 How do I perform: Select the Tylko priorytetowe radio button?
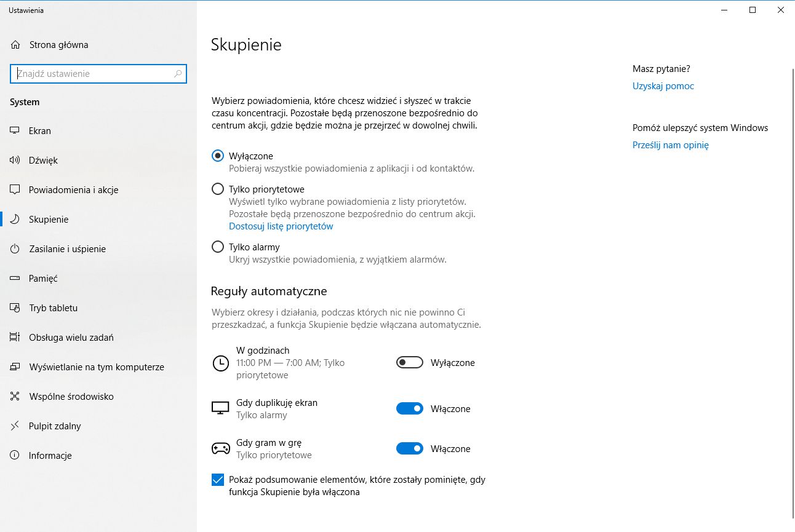point(218,189)
